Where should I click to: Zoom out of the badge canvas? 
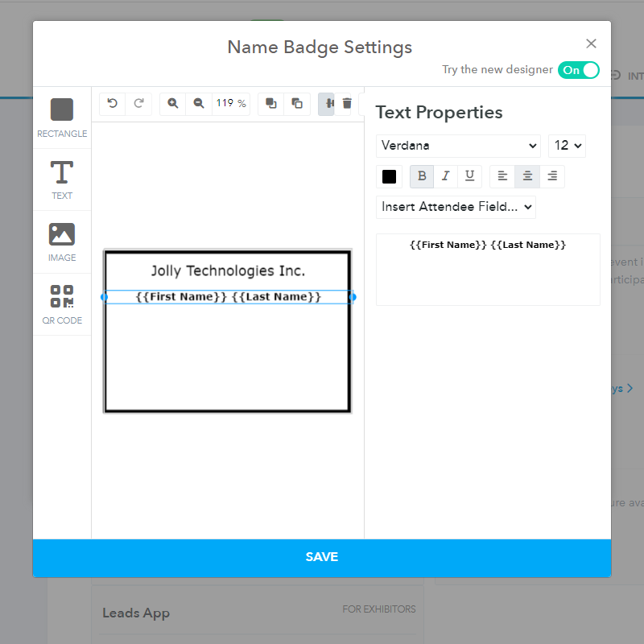click(199, 103)
